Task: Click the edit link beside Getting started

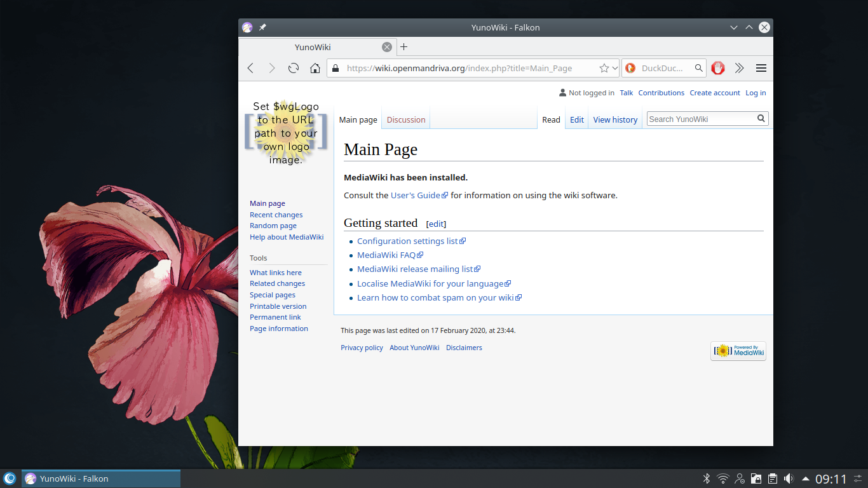Action: 436,224
